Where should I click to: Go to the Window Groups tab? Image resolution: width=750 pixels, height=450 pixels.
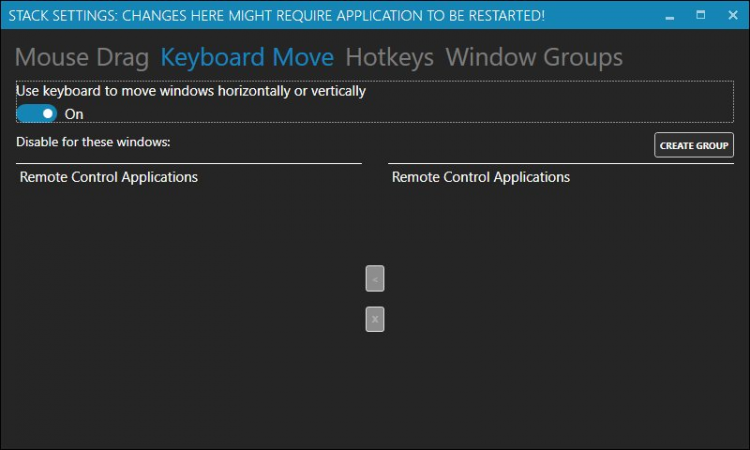tap(534, 58)
